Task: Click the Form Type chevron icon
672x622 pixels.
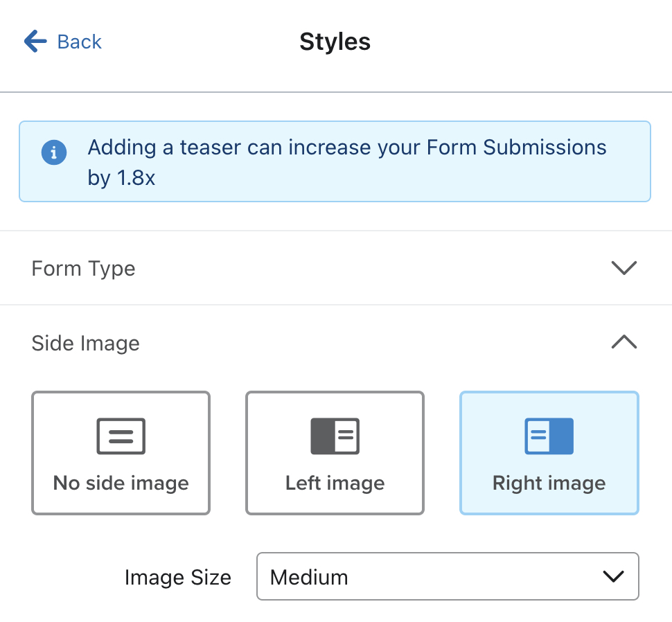Action: pos(624,268)
